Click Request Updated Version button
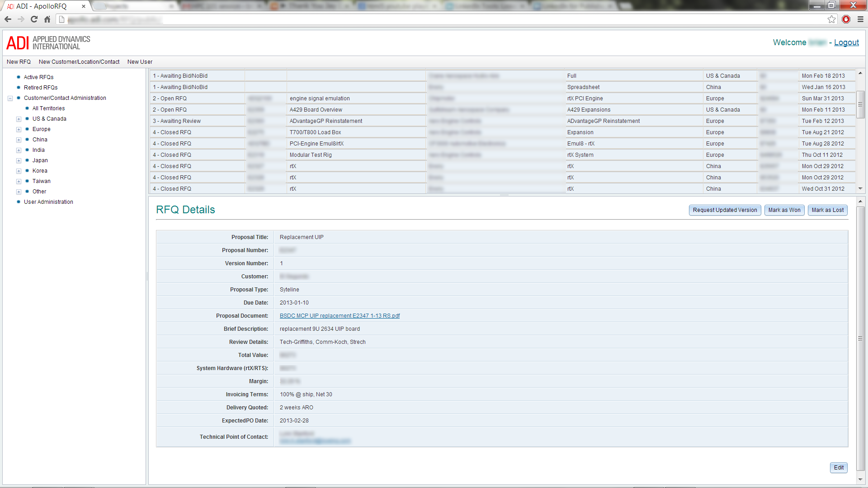Image resolution: width=868 pixels, height=488 pixels. coord(725,210)
